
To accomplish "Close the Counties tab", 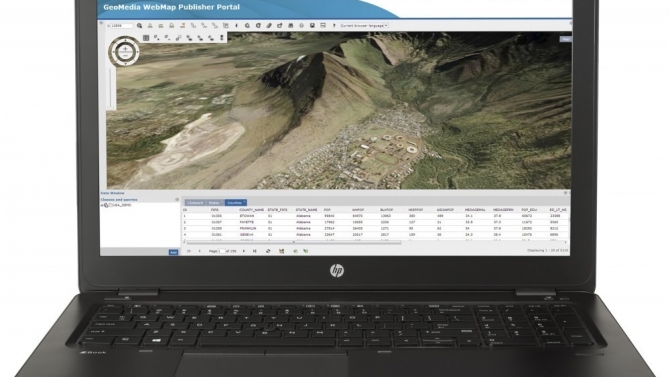I will coord(244,202).
